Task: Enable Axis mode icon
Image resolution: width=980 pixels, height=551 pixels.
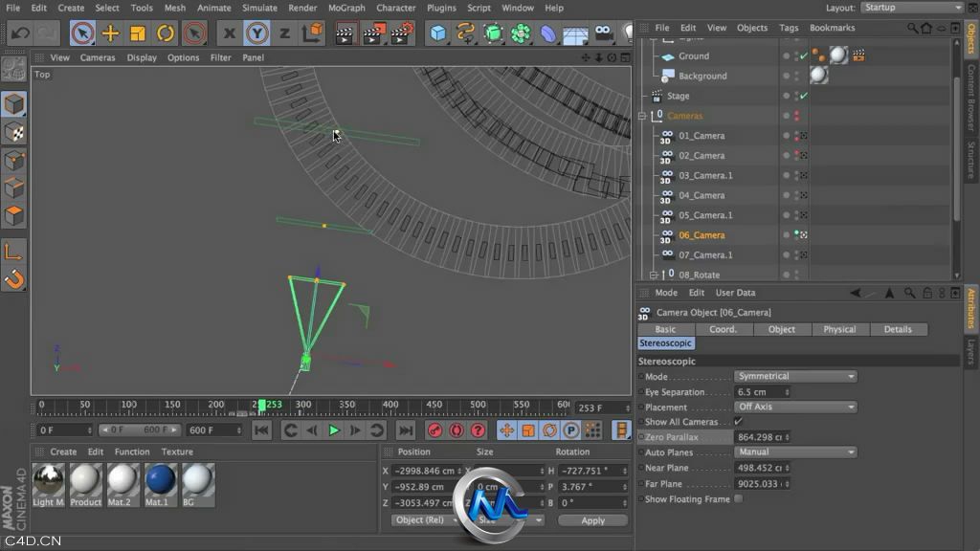Action: [x=13, y=252]
